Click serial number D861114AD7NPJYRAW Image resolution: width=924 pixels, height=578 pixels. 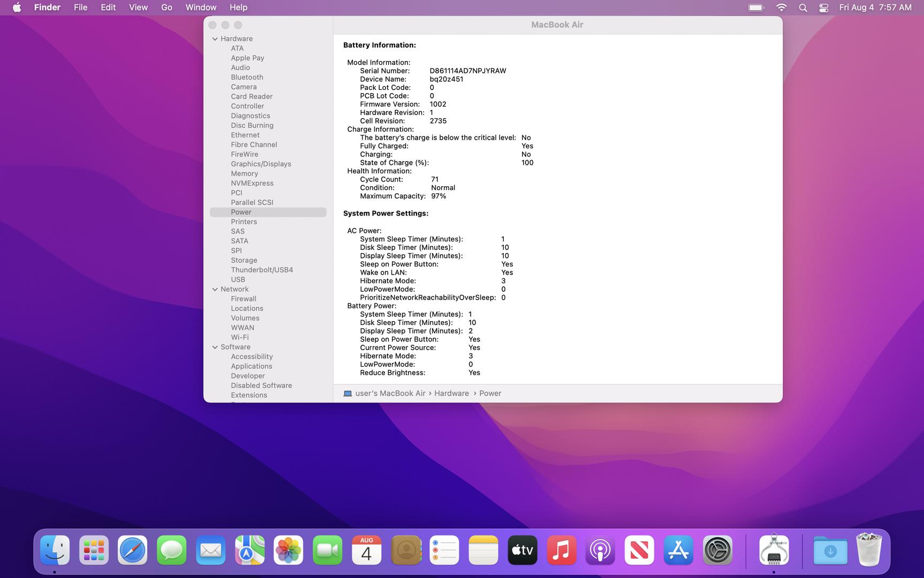coord(468,71)
